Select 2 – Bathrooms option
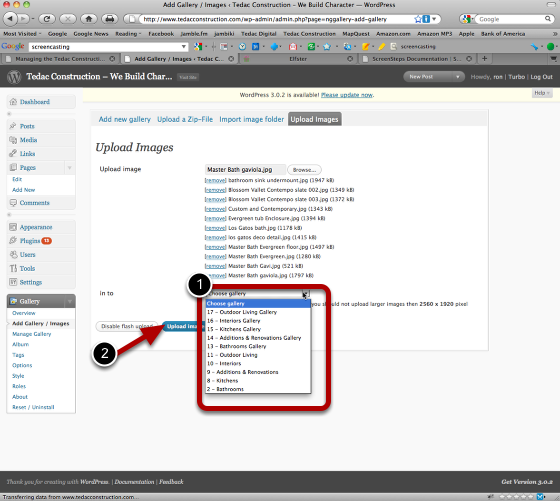 pos(258,389)
